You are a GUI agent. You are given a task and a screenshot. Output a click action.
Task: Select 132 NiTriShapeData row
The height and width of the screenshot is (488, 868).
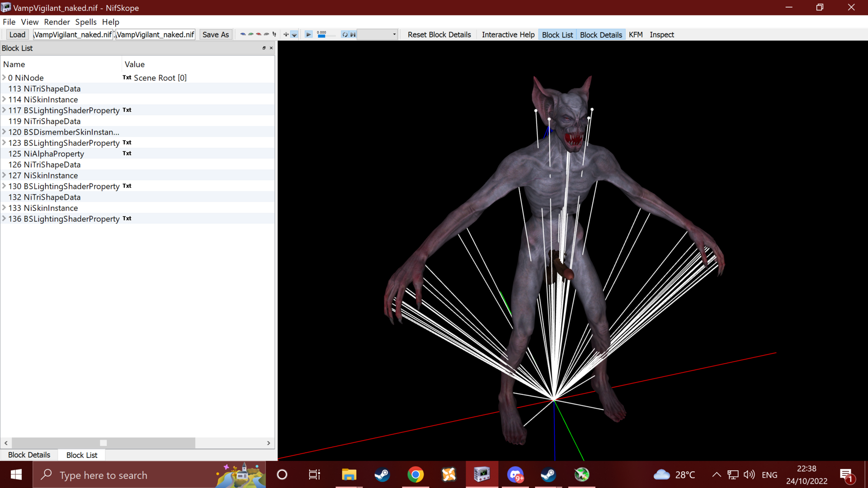pos(137,197)
